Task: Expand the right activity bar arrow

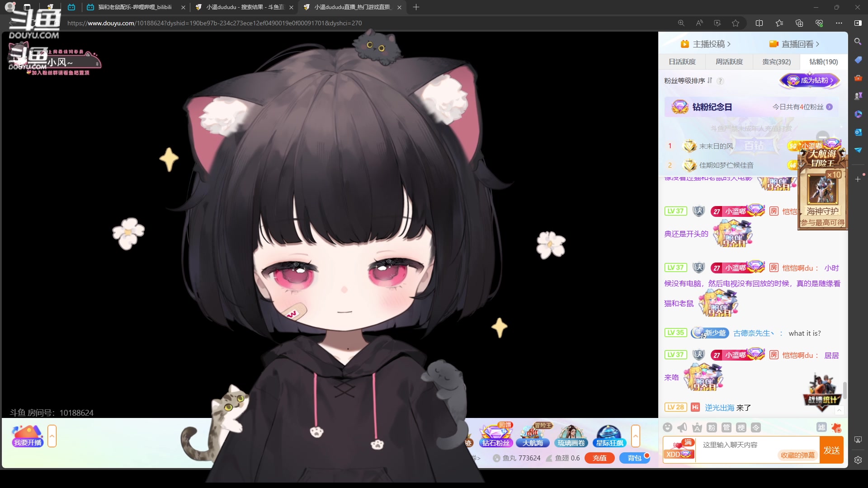Action: click(x=636, y=436)
